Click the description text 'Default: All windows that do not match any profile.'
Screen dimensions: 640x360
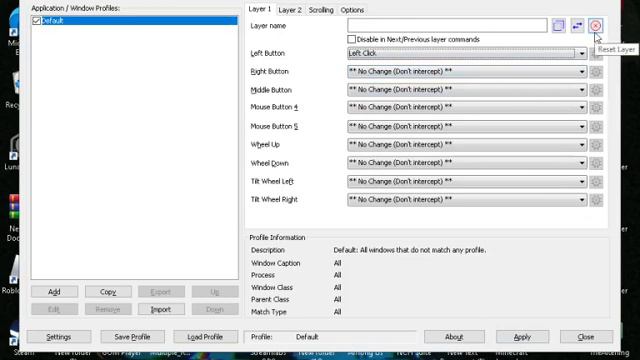click(x=409, y=250)
